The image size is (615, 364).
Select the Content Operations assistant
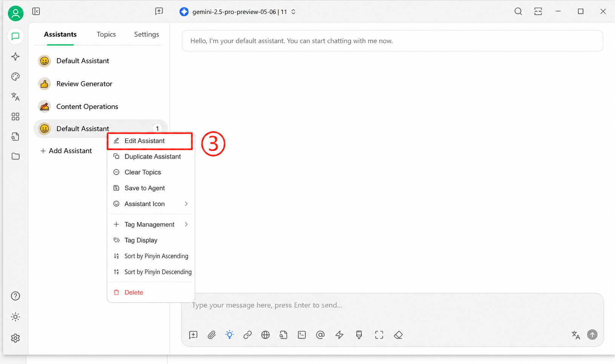[100, 106]
